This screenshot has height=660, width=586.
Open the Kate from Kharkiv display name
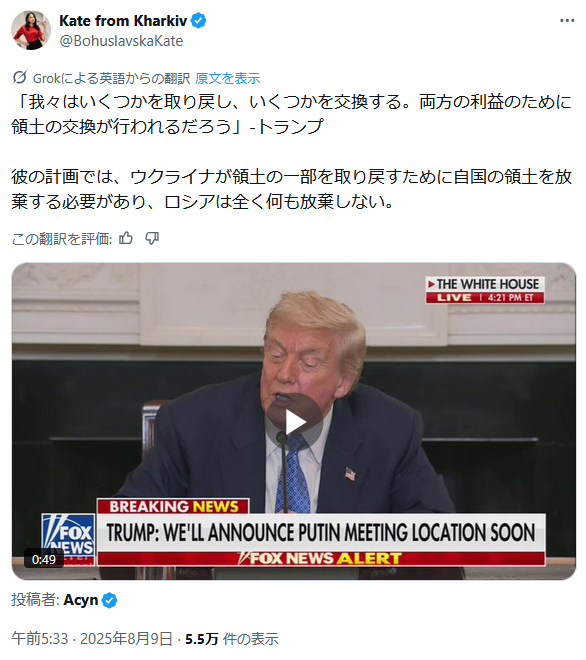click(123, 21)
